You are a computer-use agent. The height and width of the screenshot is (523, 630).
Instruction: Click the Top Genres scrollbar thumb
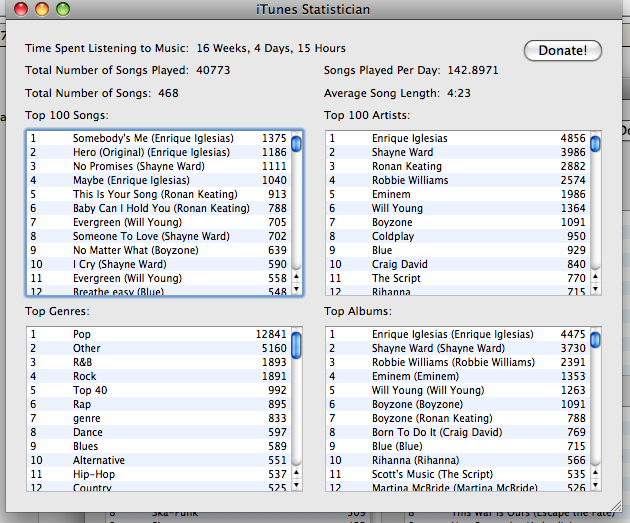[297, 345]
